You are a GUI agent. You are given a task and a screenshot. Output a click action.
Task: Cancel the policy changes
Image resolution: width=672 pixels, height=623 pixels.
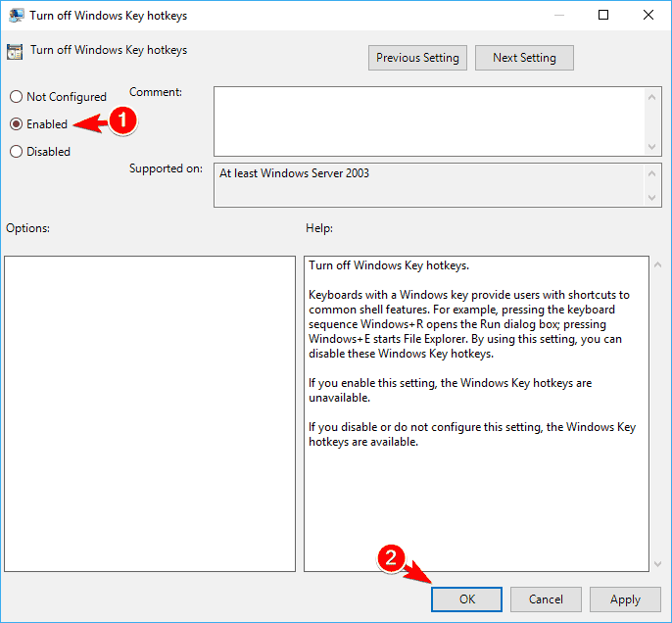click(546, 599)
